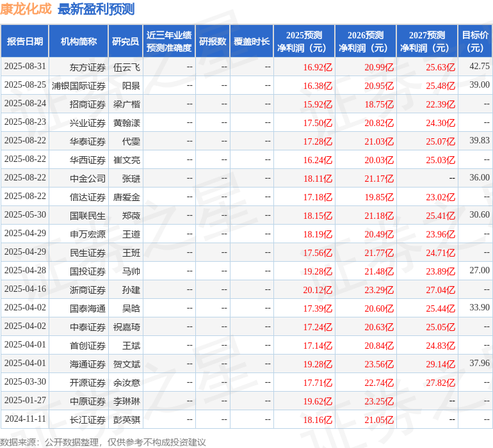Click report date 2025-01-27
This screenshot has width=493, height=448.
[x=25, y=400]
